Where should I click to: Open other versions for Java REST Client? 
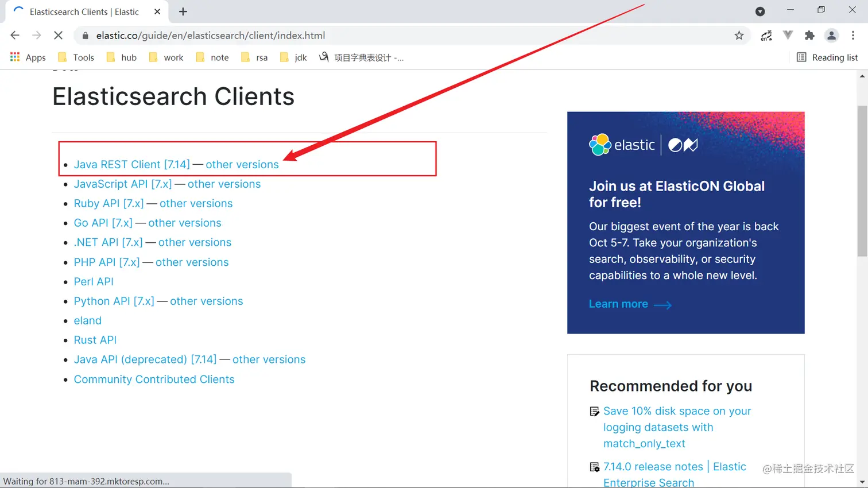click(x=242, y=164)
